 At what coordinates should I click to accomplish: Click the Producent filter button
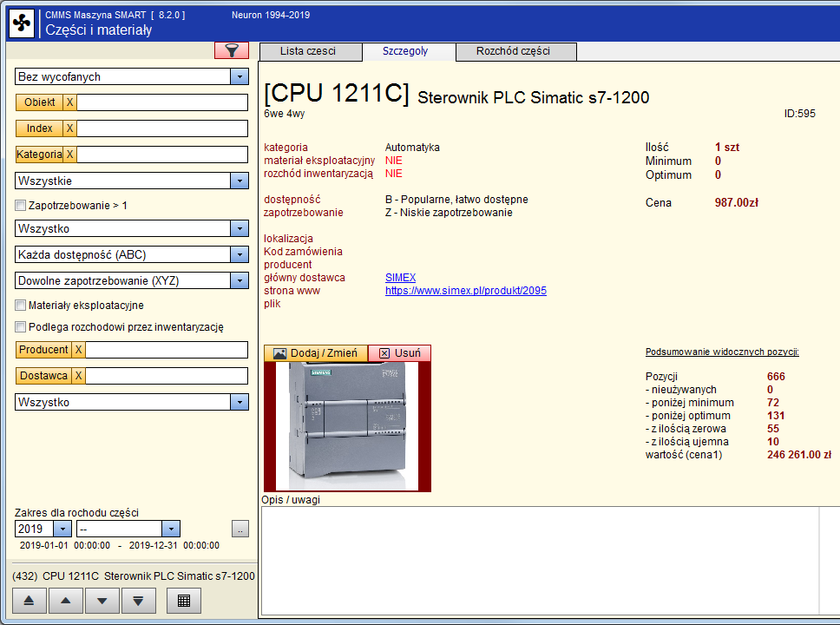click(x=43, y=350)
